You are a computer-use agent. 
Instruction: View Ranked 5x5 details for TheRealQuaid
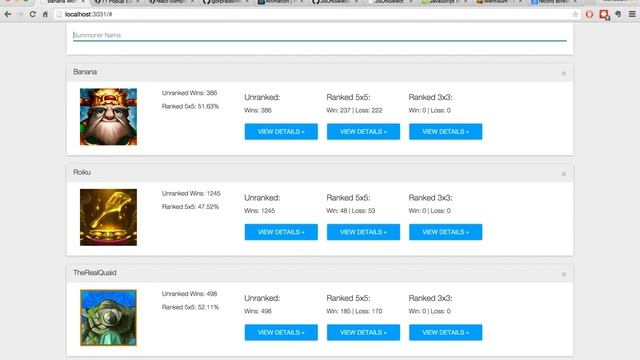click(x=363, y=332)
